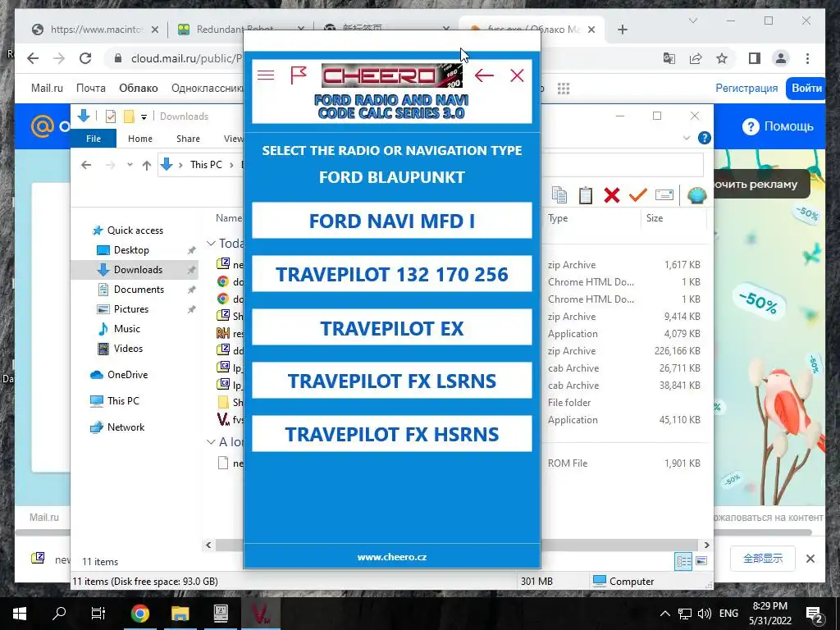Collapse the 'A long time ago' group
The height and width of the screenshot is (630, 840).
click(211, 442)
